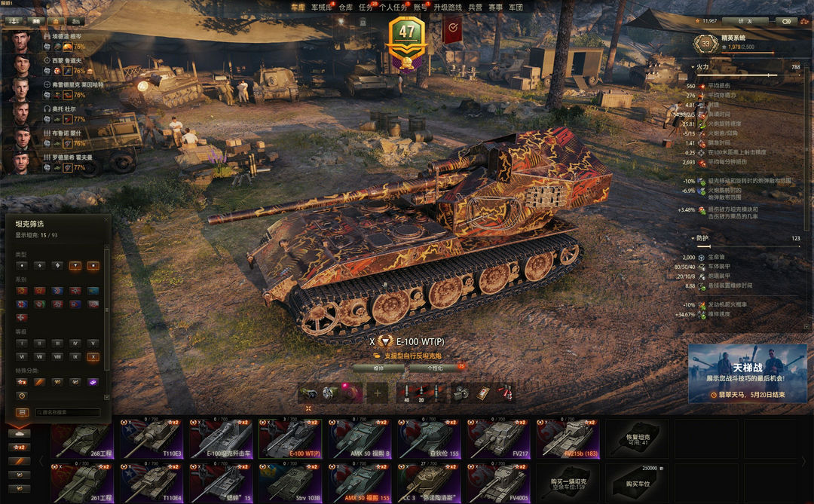The image size is (814, 504).
Task: Add equipment in the empty plus slot
Action: tap(378, 393)
